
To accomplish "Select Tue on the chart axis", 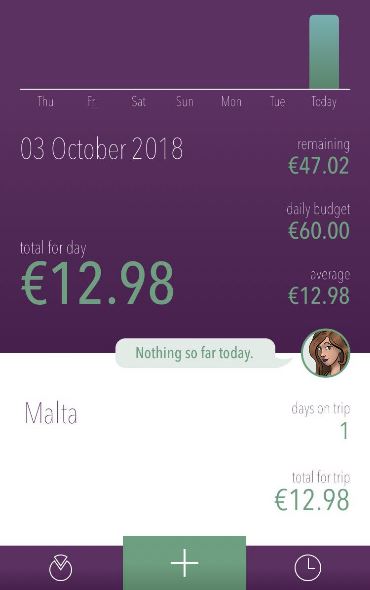I will (x=277, y=102).
